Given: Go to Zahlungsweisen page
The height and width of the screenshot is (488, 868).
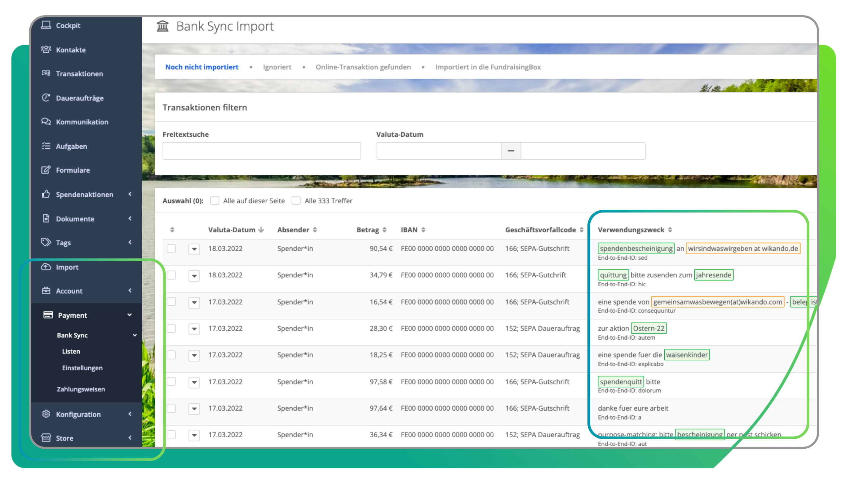Looking at the screenshot, I should pyautogui.click(x=81, y=389).
